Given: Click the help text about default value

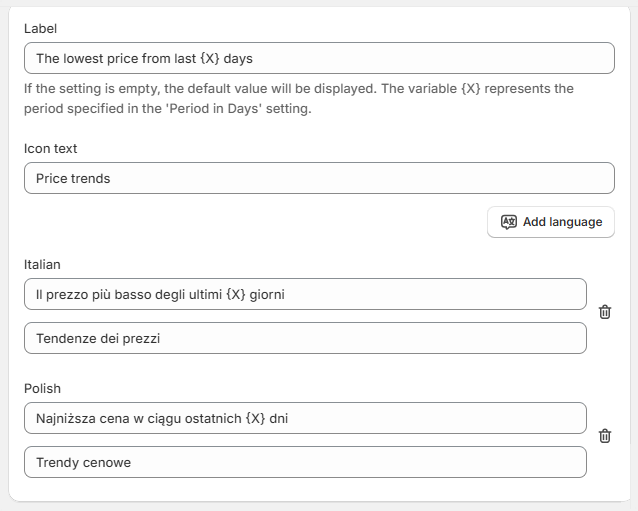Looking at the screenshot, I should tap(200, 89).
